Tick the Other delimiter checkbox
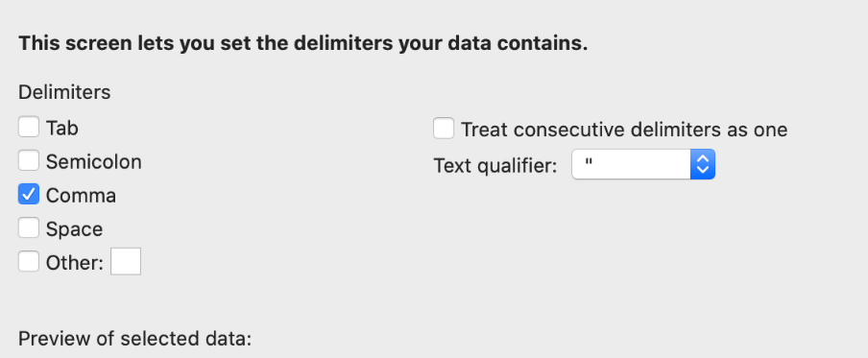This screenshot has width=868, height=358. 29,261
